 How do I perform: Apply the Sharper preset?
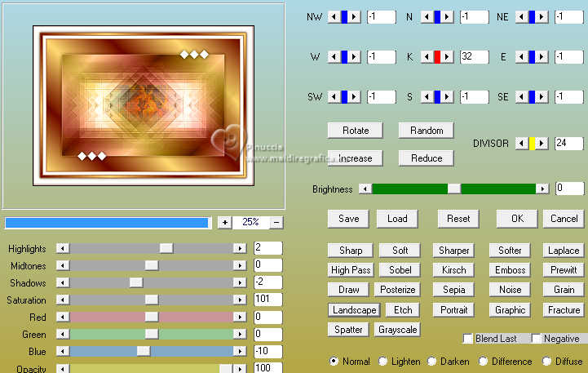point(453,251)
